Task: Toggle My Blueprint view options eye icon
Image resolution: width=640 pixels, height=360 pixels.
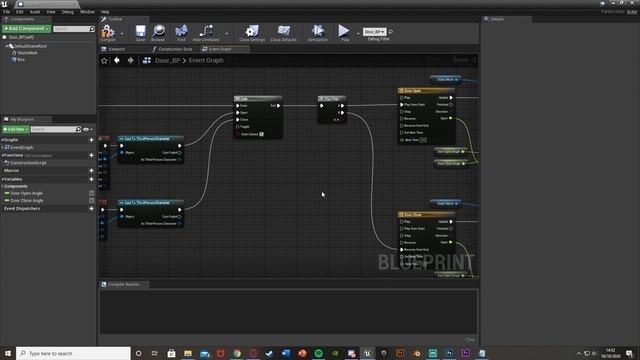Action: (x=86, y=129)
